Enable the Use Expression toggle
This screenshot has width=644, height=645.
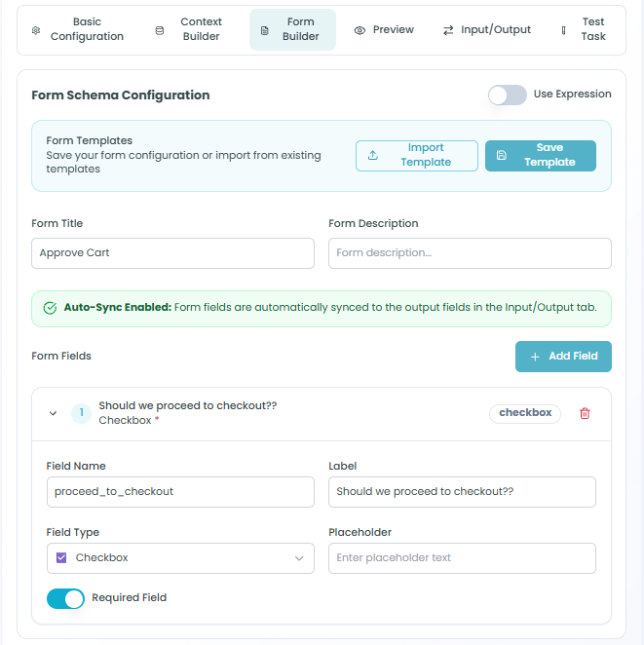tap(507, 95)
